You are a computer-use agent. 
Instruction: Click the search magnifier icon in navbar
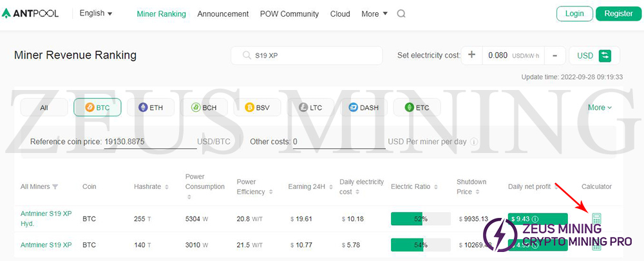[x=401, y=14]
